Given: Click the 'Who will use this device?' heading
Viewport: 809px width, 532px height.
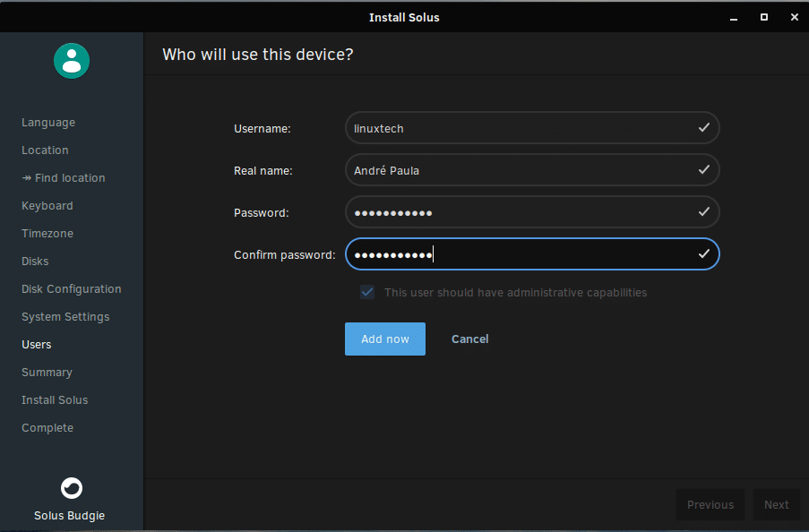Looking at the screenshot, I should (258, 55).
